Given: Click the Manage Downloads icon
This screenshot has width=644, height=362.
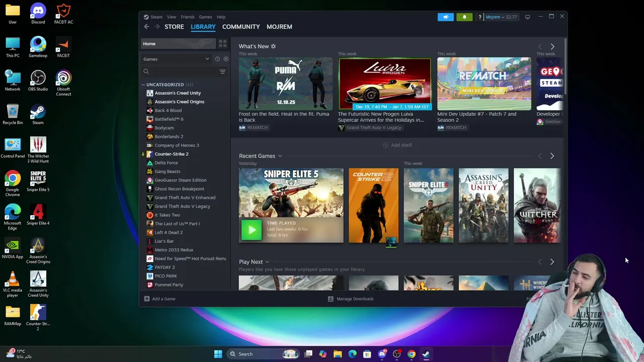Looking at the screenshot, I should [x=331, y=299].
